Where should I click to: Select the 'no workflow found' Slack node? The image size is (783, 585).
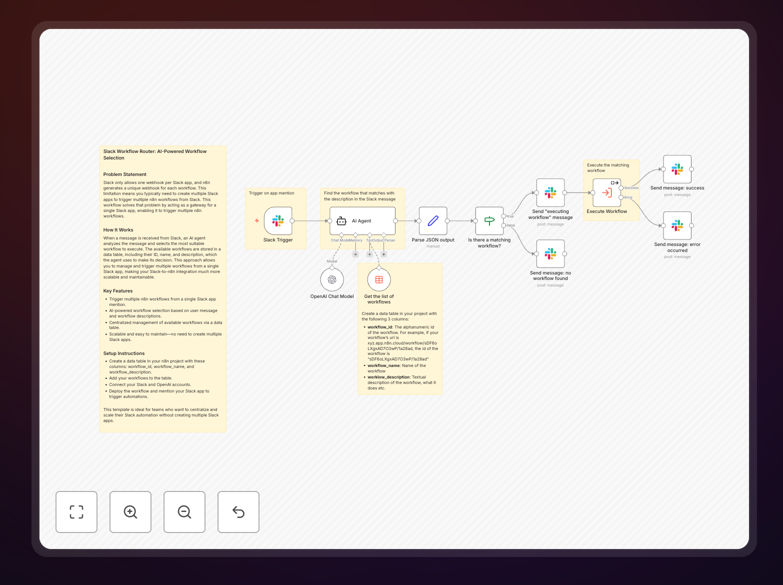tap(550, 253)
